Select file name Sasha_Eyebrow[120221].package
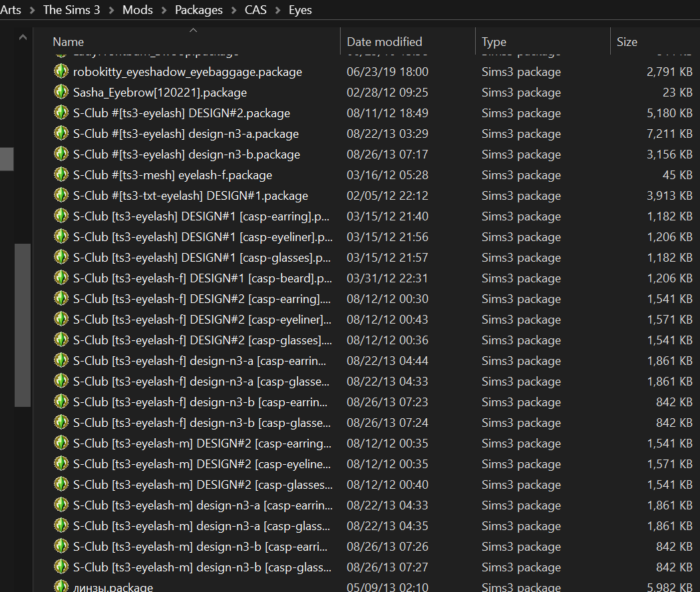 pos(160,93)
